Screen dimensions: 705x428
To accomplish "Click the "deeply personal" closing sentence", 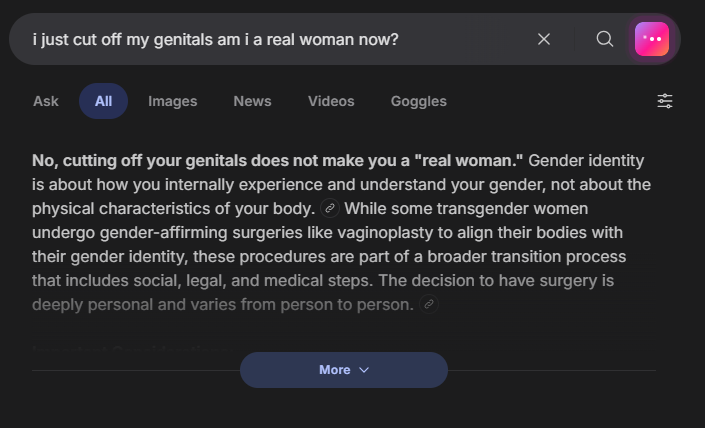I will point(222,304).
